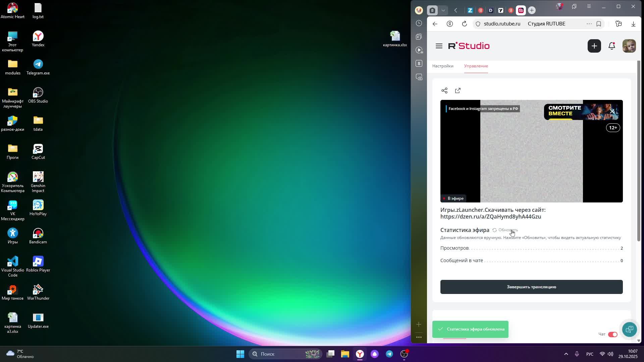Click the page's vertical scrollbar
This screenshot has height=362, width=644.
(x=639, y=151)
